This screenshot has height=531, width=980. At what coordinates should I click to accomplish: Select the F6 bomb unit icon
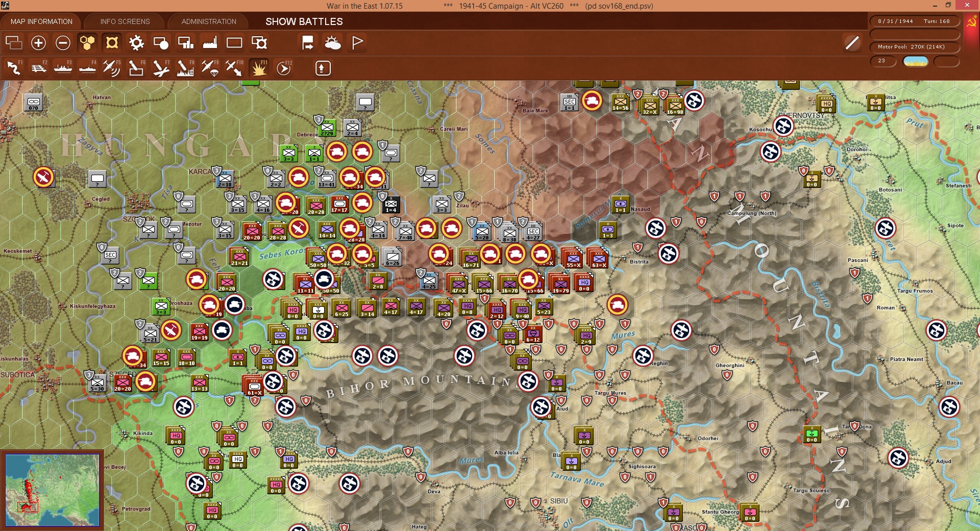point(136,68)
